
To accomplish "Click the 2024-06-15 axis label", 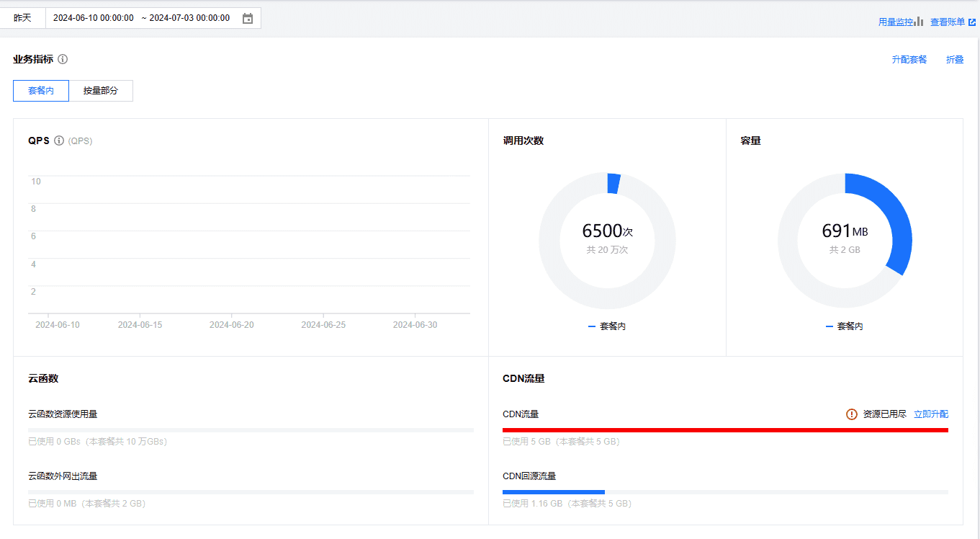I will pyautogui.click(x=140, y=325).
